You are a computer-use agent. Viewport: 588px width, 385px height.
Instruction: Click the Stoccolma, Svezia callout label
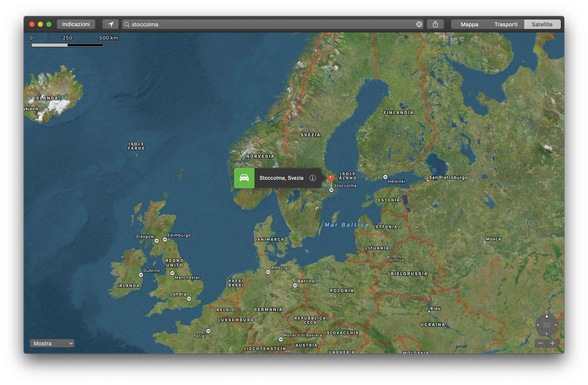coord(281,178)
